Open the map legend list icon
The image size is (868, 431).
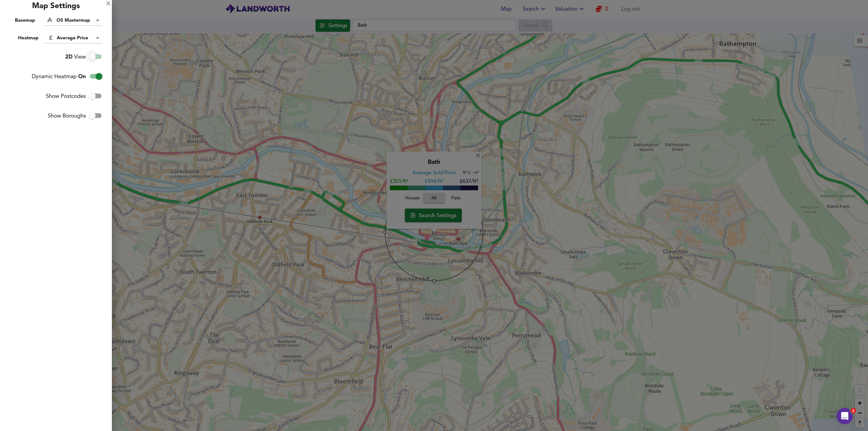860,41
